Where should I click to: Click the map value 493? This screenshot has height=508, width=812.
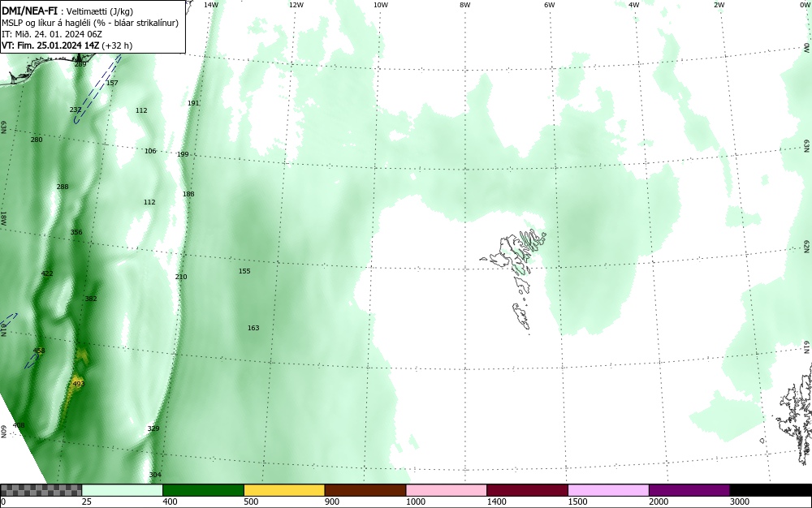[78, 384]
